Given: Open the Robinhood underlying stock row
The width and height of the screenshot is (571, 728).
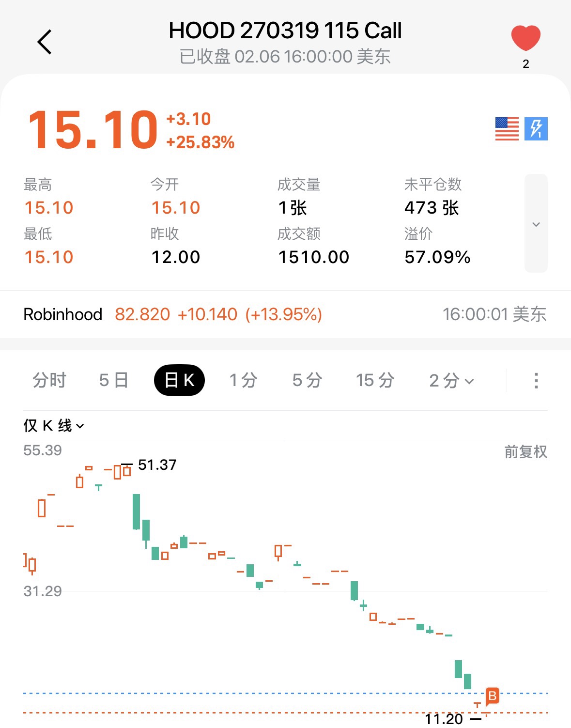Looking at the screenshot, I should pos(285,314).
